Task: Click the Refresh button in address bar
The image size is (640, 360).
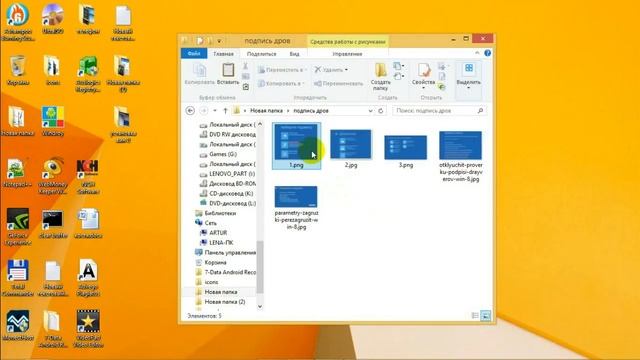Action: 381,111
